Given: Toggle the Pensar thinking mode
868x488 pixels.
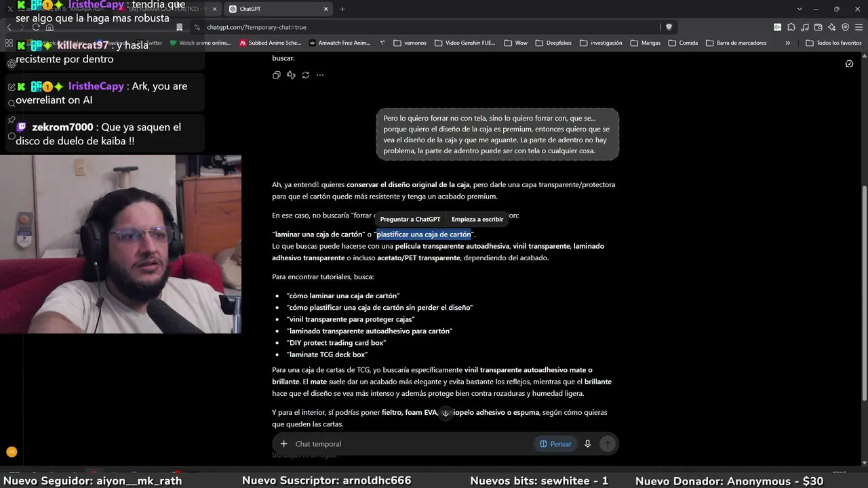Looking at the screenshot, I should click(x=555, y=444).
